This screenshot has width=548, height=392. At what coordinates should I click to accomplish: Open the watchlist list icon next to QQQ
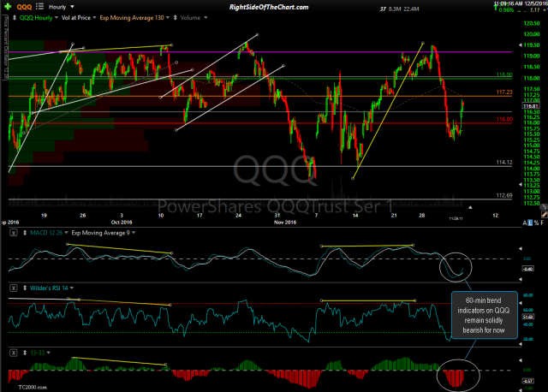pos(39,6)
